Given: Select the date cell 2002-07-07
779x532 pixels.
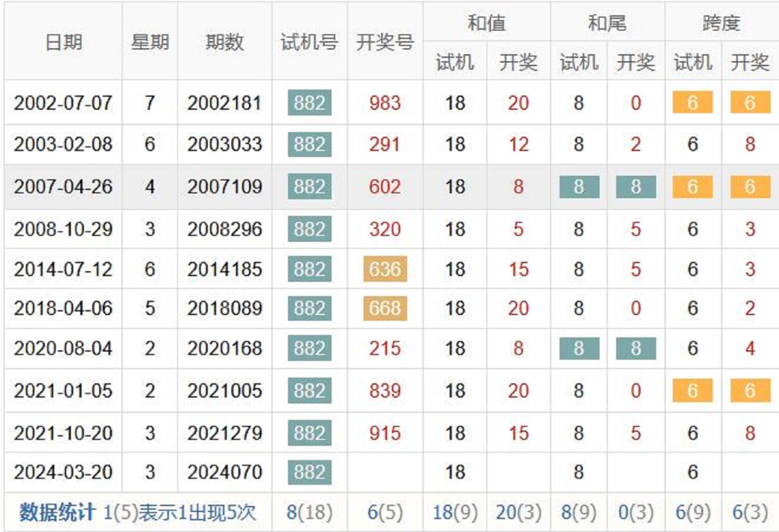Looking at the screenshot, I should coord(63,103).
